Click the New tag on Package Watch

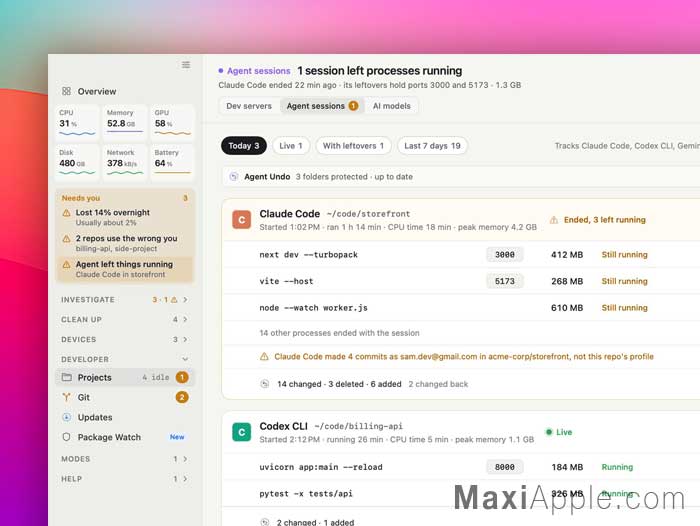pyautogui.click(x=177, y=437)
